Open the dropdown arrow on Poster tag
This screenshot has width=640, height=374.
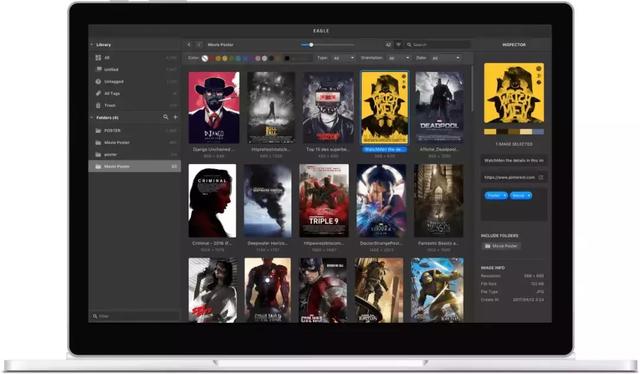pyautogui.click(x=505, y=196)
